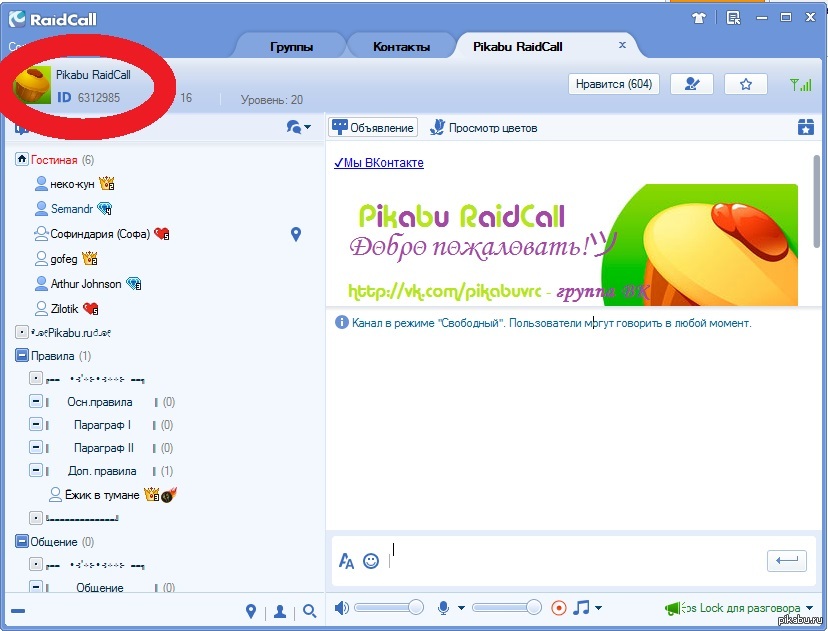Open the emoticon smiley picker
The width and height of the screenshot is (828, 631).
pos(371,561)
